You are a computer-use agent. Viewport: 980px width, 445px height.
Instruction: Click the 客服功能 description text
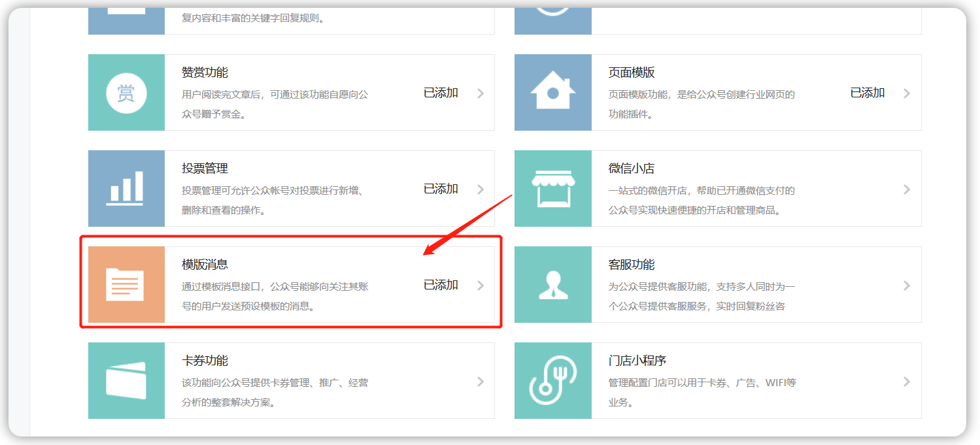(x=701, y=296)
